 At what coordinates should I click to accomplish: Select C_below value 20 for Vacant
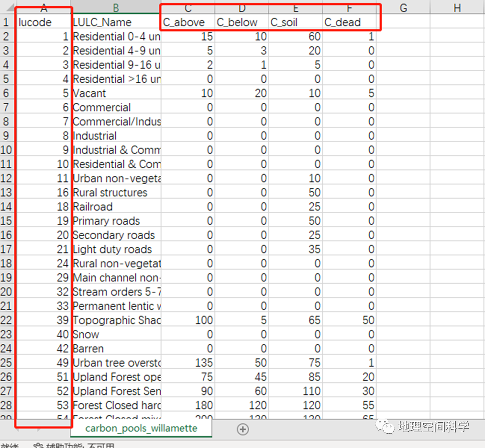coord(242,93)
